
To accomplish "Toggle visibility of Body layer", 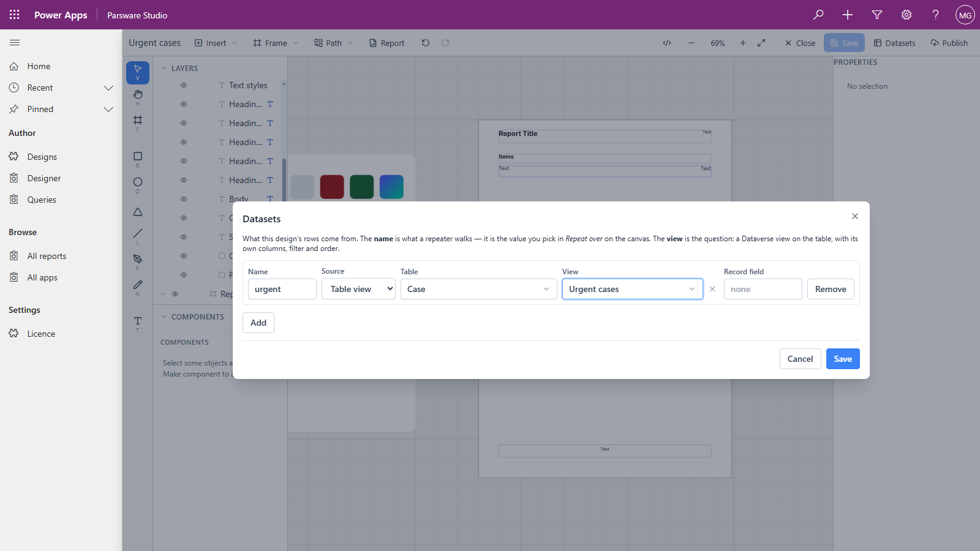I will click(x=184, y=199).
